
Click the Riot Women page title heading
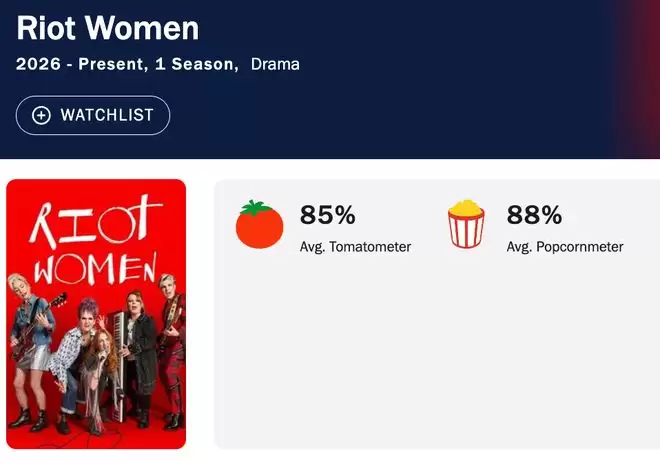(108, 28)
